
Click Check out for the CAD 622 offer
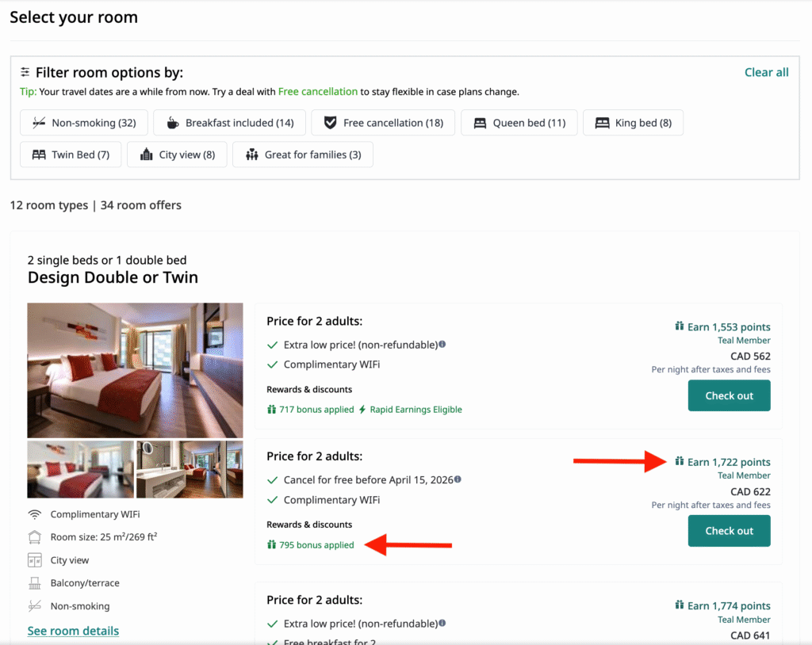click(x=729, y=531)
